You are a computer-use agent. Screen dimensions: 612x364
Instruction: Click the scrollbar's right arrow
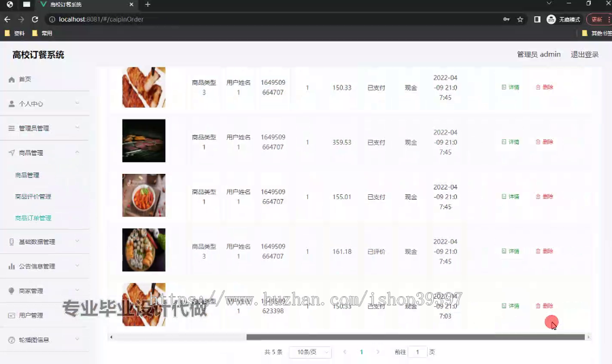(588, 337)
